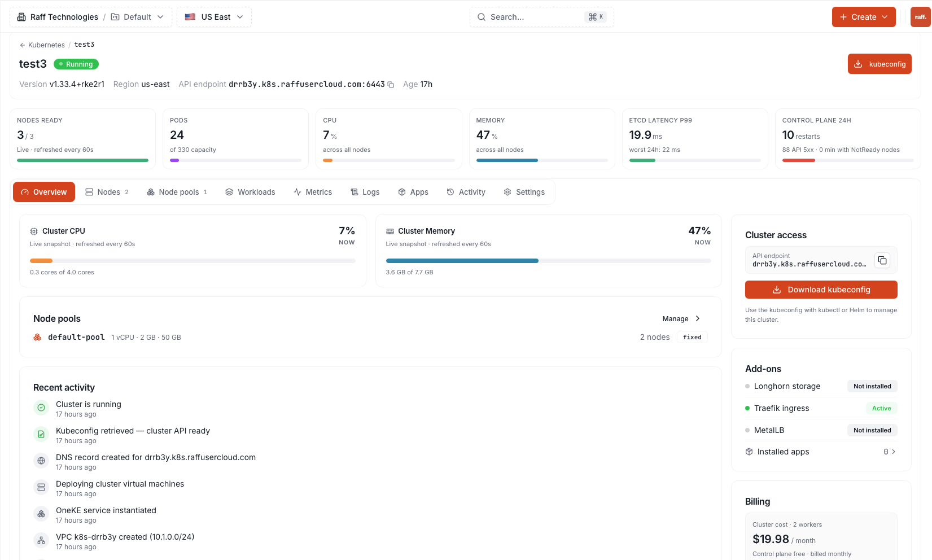
Task: Click the Traefik ingress Active badge
Action: pos(881,408)
